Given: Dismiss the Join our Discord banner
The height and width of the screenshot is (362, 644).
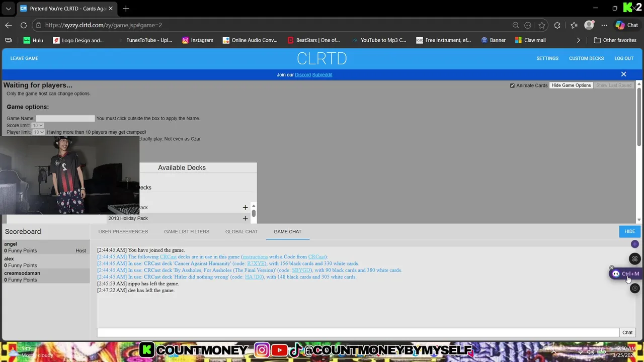Looking at the screenshot, I should 623,74.
